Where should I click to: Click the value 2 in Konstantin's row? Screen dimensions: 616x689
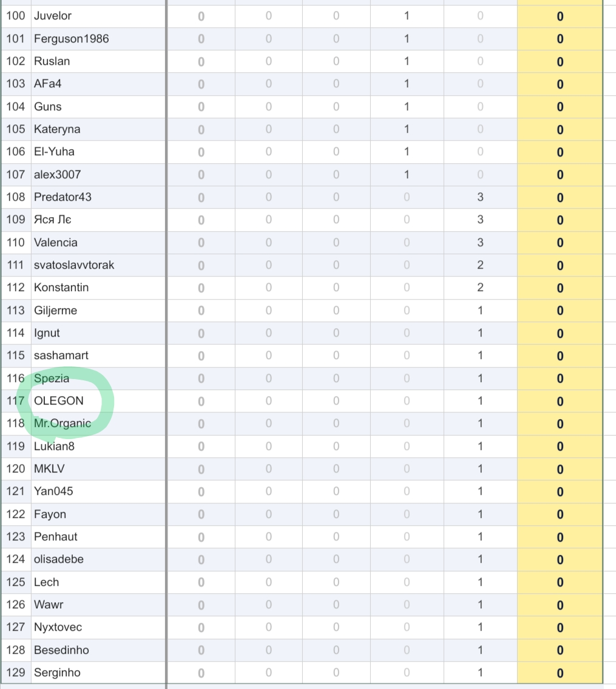coord(480,287)
